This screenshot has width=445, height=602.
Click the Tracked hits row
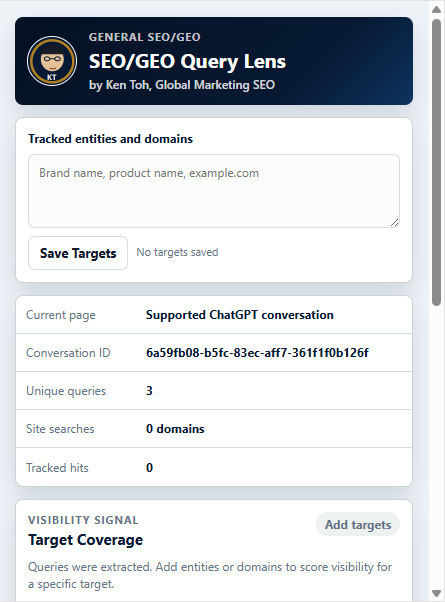214,467
